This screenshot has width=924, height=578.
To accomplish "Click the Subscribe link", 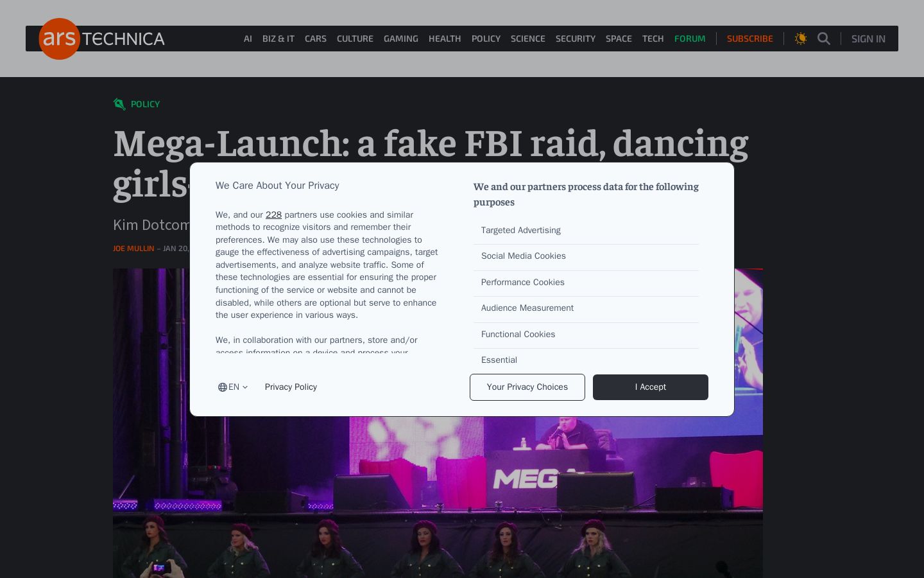I will pyautogui.click(x=750, y=39).
